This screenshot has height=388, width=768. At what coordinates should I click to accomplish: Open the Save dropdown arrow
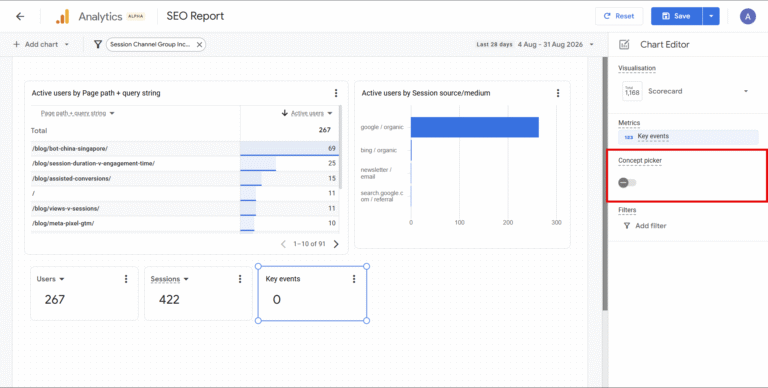711,16
